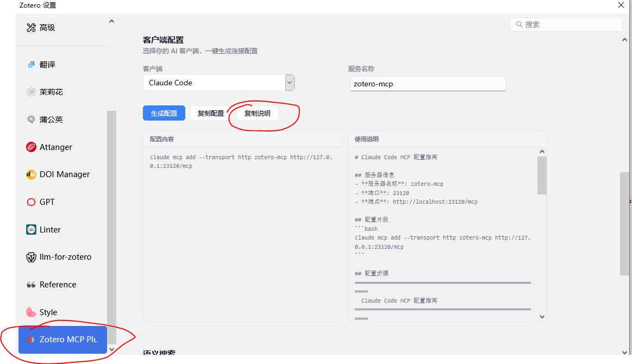Screen dimensions: 632x364
Task: Open the 高级 settings pane
Action: pos(62,28)
